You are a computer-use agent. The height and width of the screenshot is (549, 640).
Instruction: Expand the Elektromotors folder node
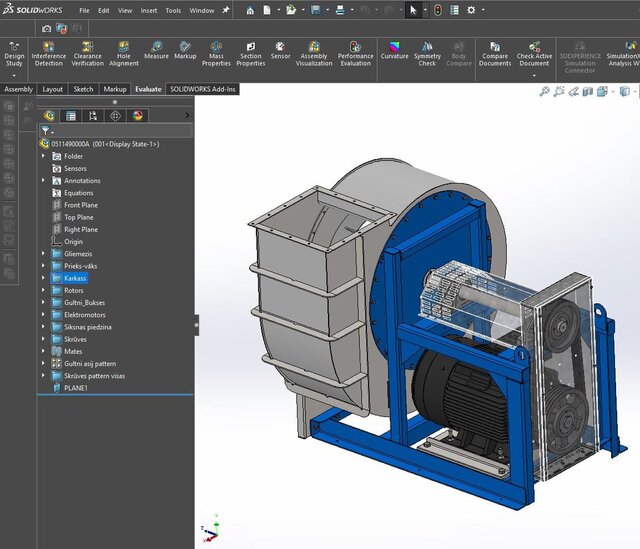tap(43, 315)
